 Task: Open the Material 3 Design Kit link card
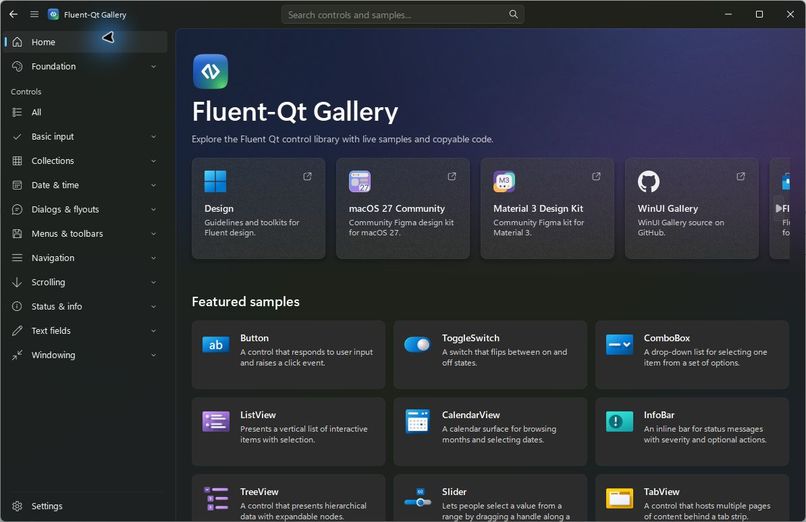[547, 208]
